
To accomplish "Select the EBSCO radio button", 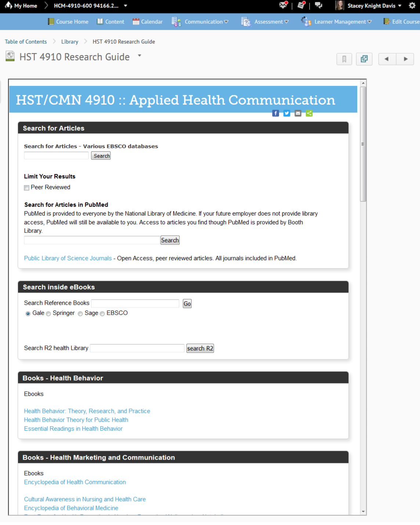I will coord(102,314).
